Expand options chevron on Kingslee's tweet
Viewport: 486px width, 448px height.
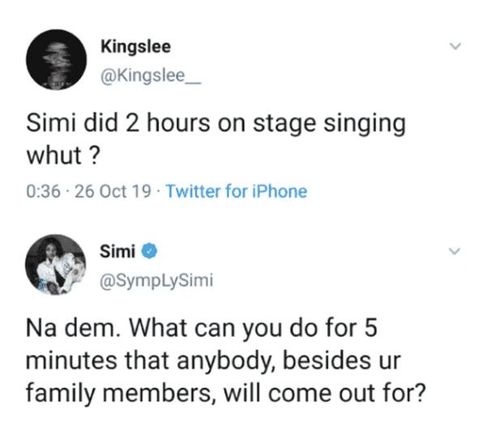pyautogui.click(x=455, y=46)
